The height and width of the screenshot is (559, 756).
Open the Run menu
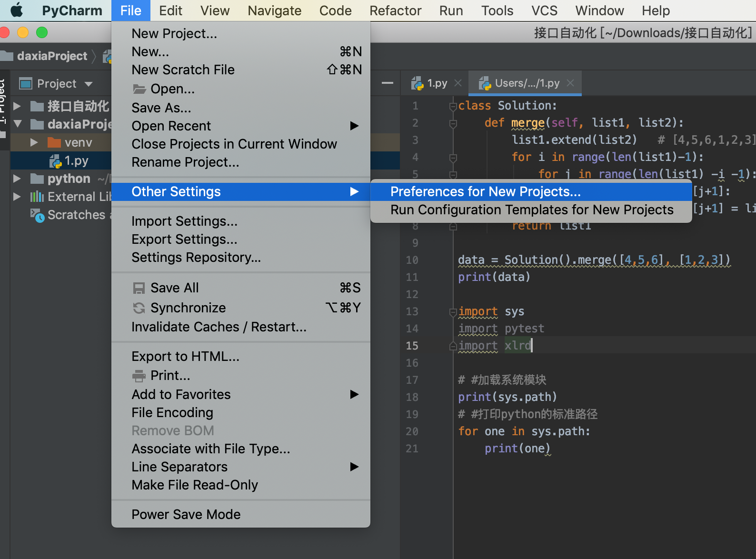(x=451, y=10)
